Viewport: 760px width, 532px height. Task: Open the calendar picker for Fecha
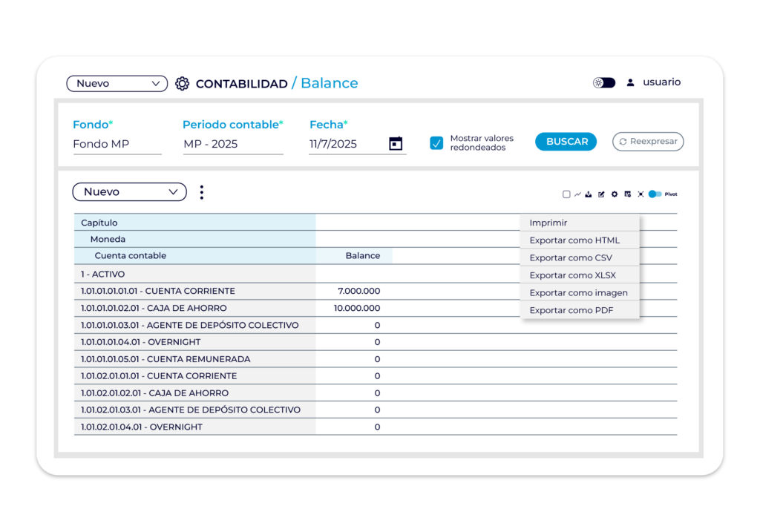[x=396, y=143]
